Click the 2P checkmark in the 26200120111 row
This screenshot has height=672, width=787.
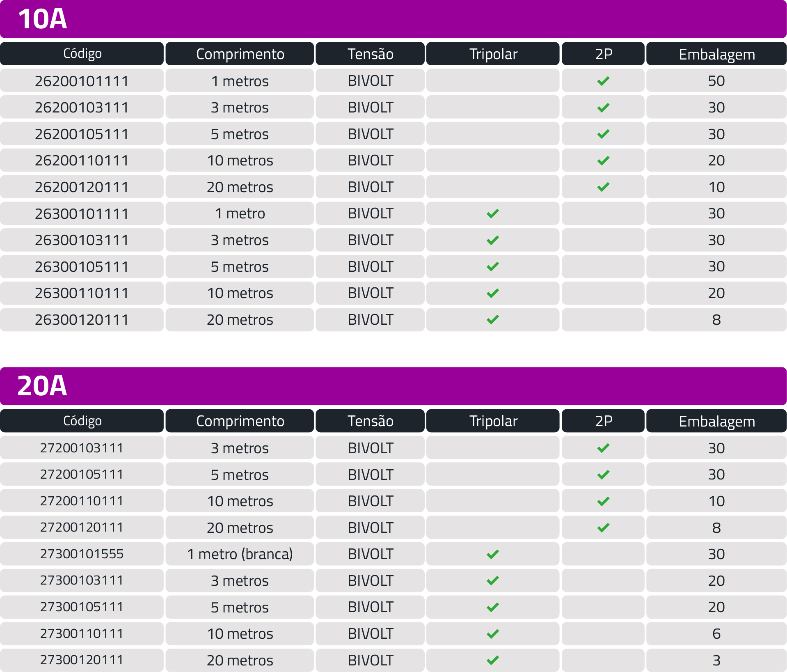603,187
